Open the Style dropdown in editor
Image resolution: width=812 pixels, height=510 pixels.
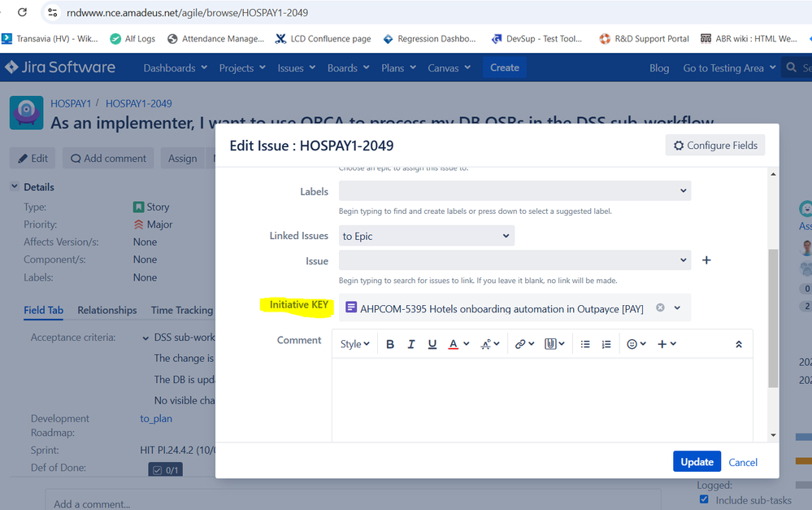[x=354, y=344]
